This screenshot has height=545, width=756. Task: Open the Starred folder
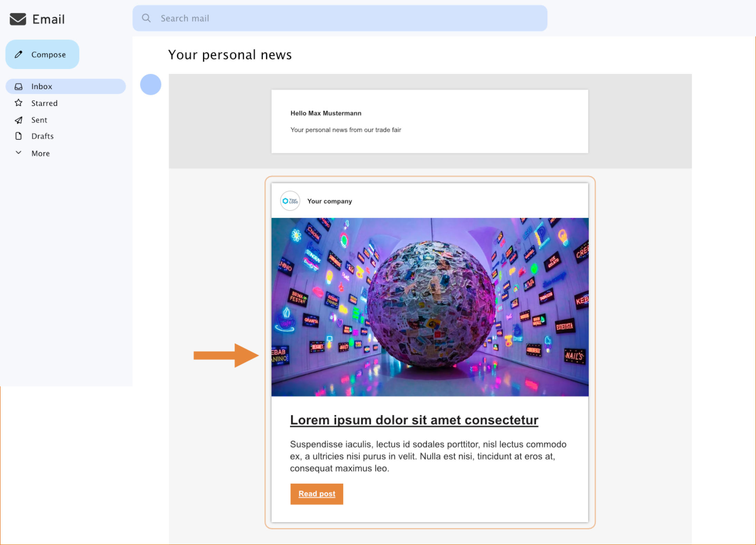[44, 103]
